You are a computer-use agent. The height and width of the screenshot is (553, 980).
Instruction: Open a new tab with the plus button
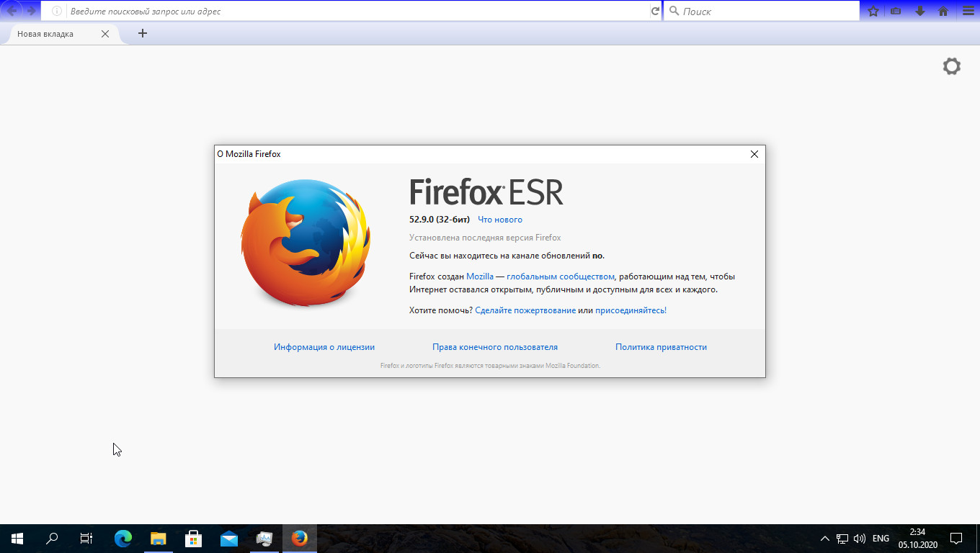(142, 33)
